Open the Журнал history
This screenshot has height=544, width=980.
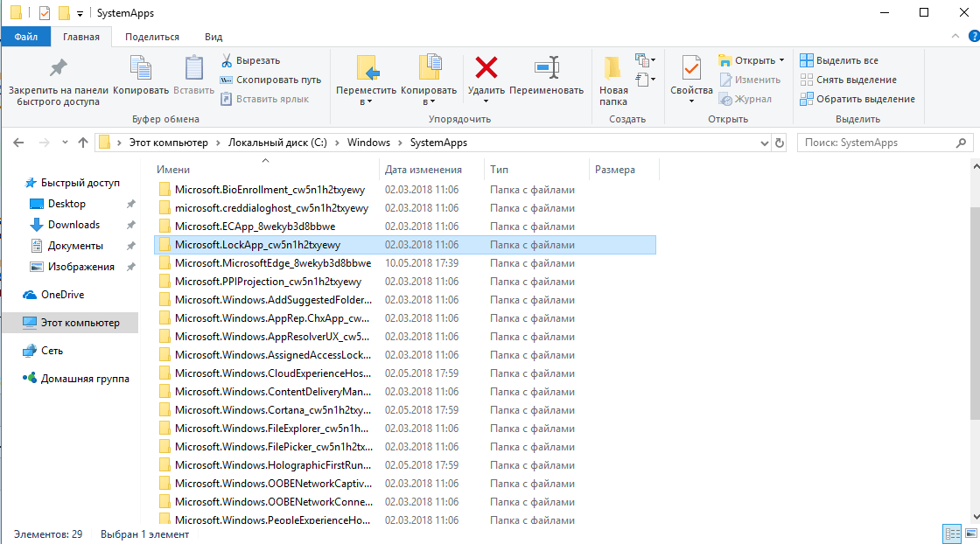745,99
